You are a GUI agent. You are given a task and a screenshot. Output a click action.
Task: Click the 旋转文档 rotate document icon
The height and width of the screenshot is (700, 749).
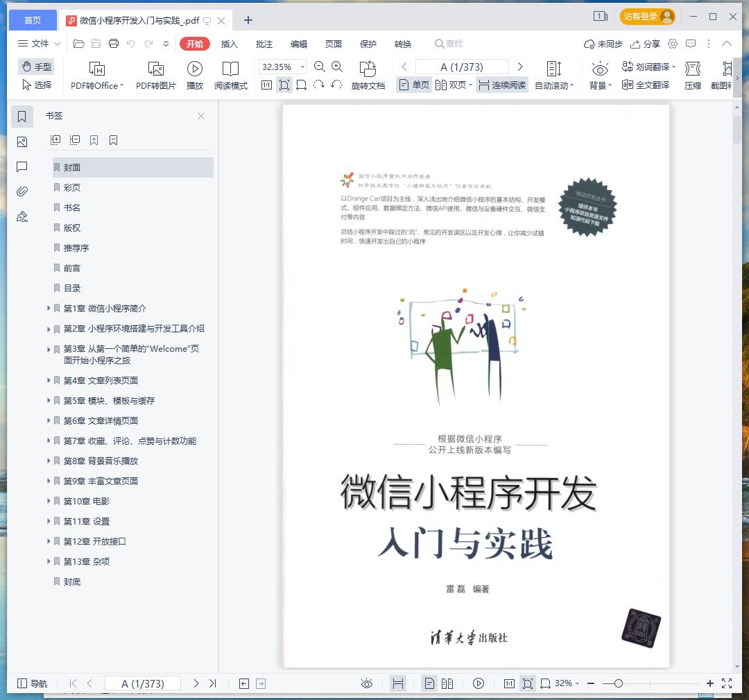tap(368, 69)
